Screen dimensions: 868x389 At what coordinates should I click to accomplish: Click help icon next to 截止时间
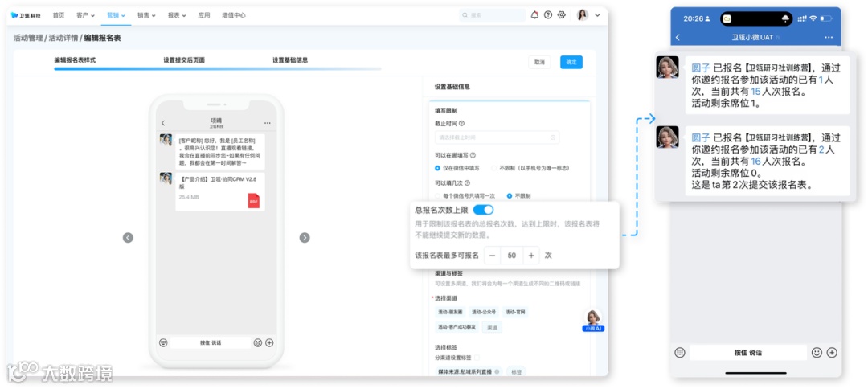(x=461, y=124)
